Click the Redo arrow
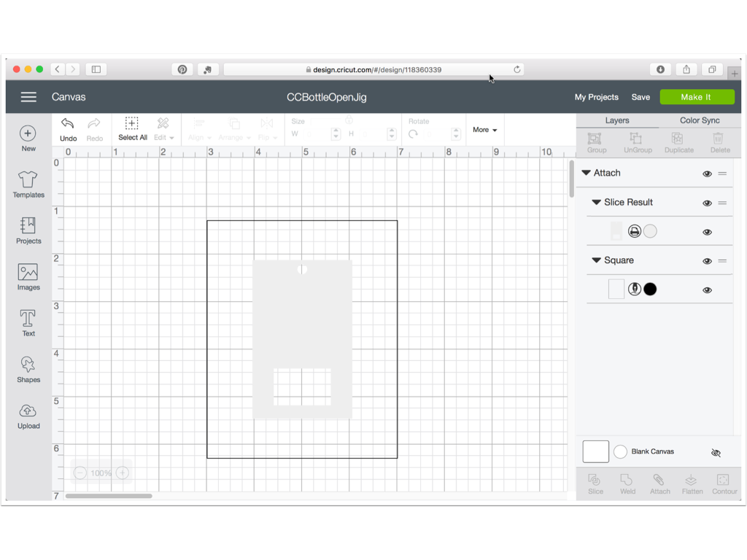 [94, 130]
